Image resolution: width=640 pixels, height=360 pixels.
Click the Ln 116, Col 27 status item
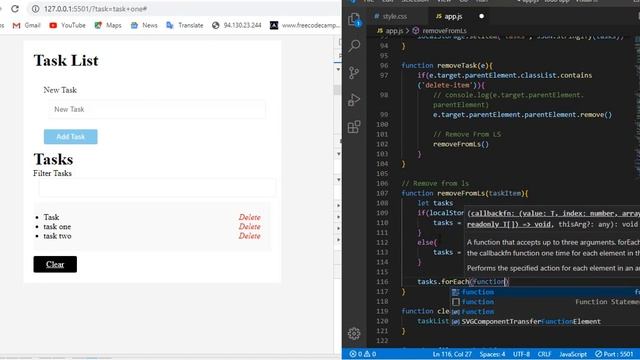pyautogui.click(x=452, y=354)
